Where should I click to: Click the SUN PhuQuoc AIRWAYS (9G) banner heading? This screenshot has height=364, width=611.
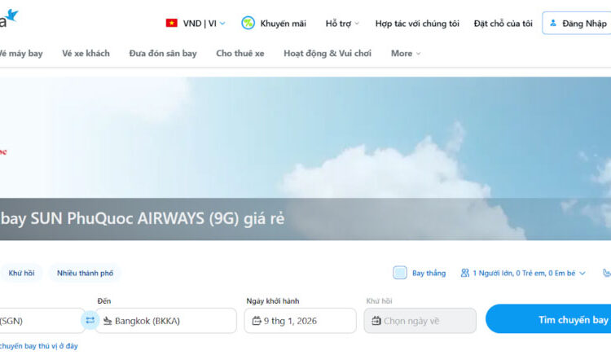pos(143,218)
